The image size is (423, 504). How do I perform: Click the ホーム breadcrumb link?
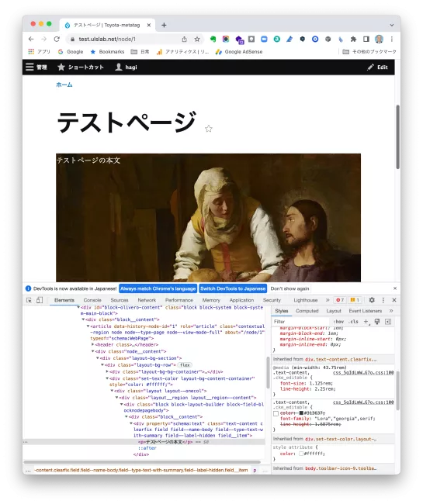click(64, 85)
